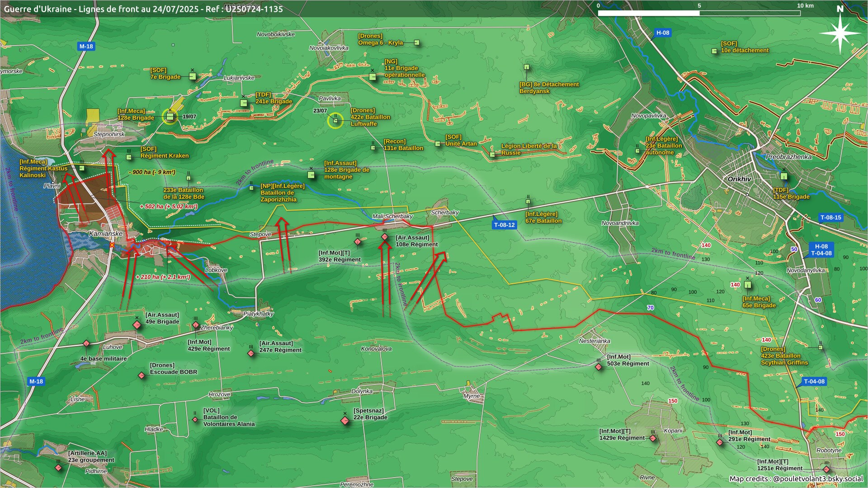Click the red 1251e Régiment marker
The image size is (868, 488).
click(826, 469)
